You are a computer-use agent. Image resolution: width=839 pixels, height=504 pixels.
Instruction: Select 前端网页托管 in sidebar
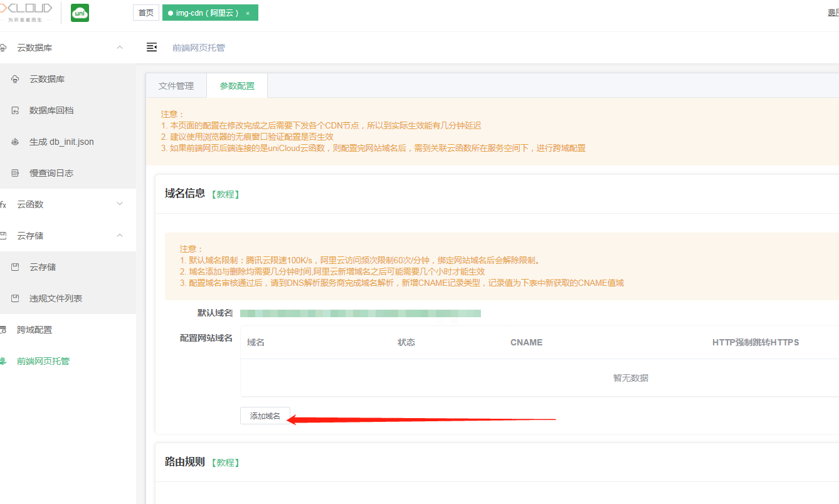[x=68, y=361]
